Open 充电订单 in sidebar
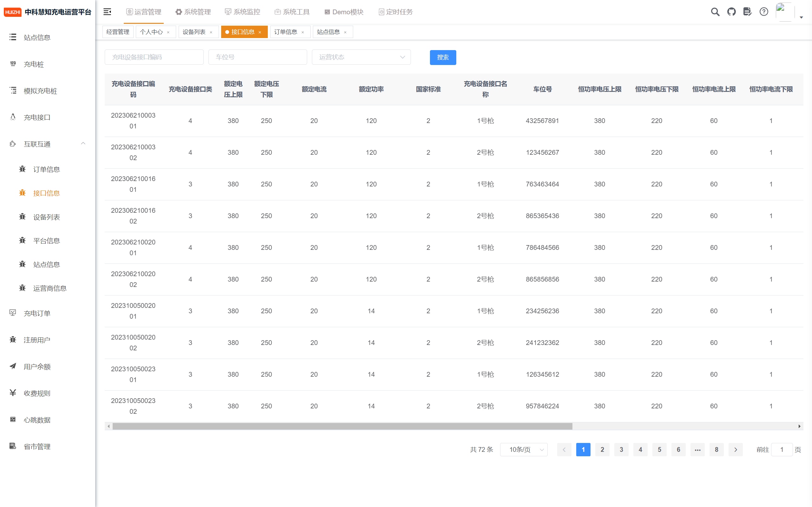This screenshot has width=812, height=507. point(48,313)
